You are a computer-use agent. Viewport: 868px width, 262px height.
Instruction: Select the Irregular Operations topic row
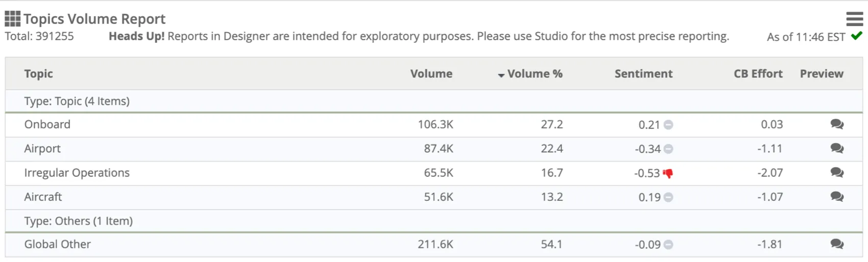click(77, 173)
